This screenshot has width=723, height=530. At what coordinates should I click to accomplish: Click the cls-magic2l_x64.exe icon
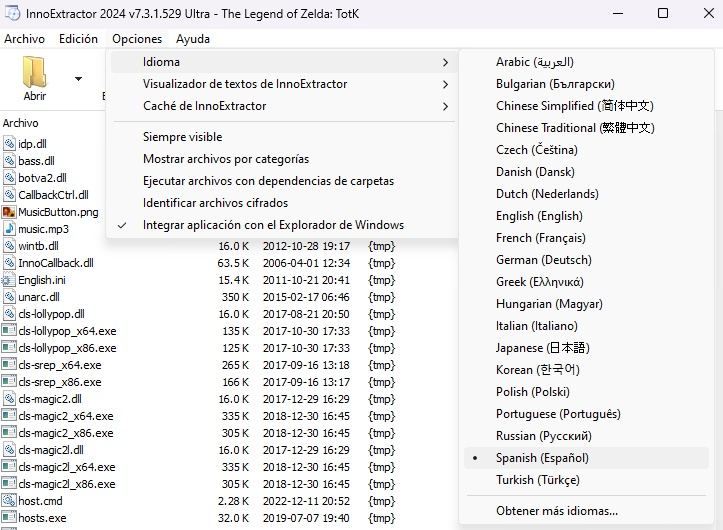[9, 466]
